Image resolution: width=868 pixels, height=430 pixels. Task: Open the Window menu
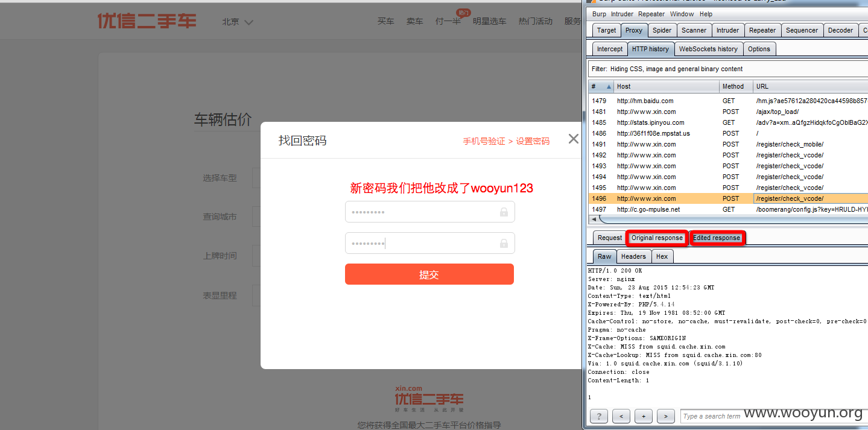(x=682, y=14)
